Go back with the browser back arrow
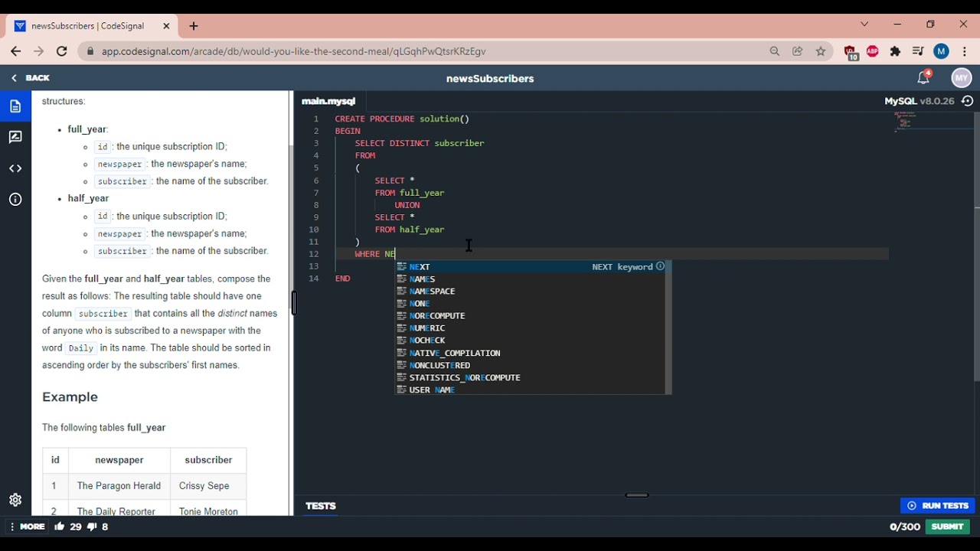Image resolution: width=980 pixels, height=551 pixels. [x=15, y=51]
